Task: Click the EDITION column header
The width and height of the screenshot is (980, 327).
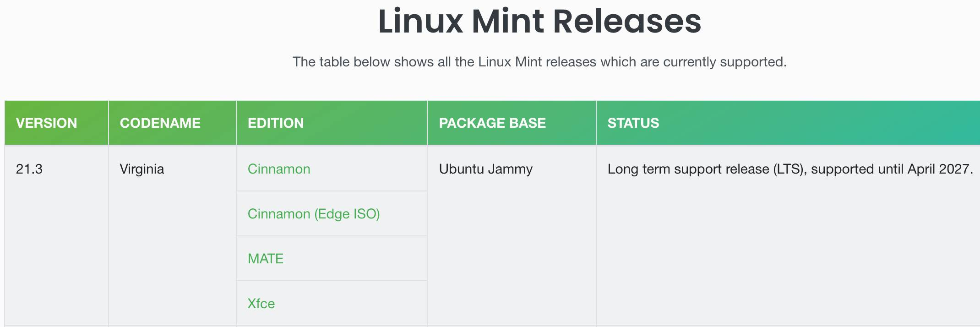Action: click(332, 123)
